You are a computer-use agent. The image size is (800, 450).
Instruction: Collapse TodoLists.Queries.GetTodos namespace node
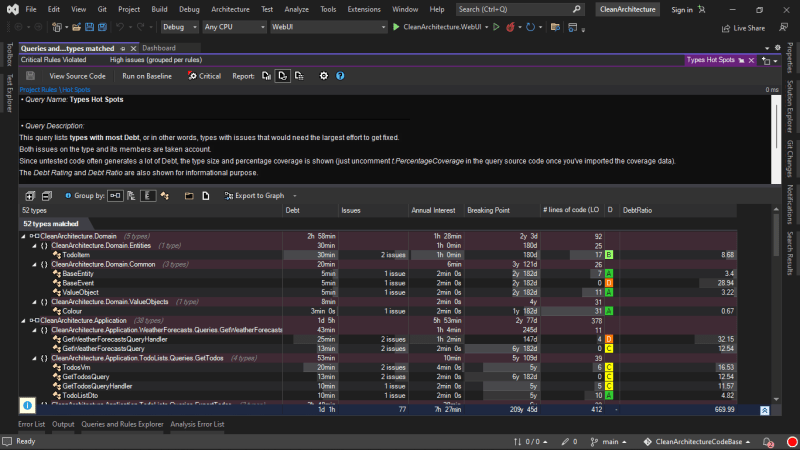35,358
